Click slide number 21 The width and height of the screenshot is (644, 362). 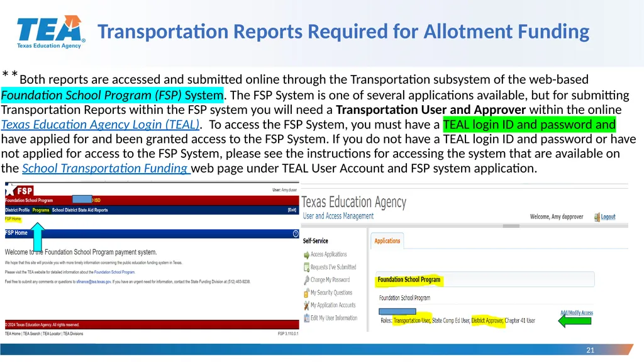(x=590, y=350)
